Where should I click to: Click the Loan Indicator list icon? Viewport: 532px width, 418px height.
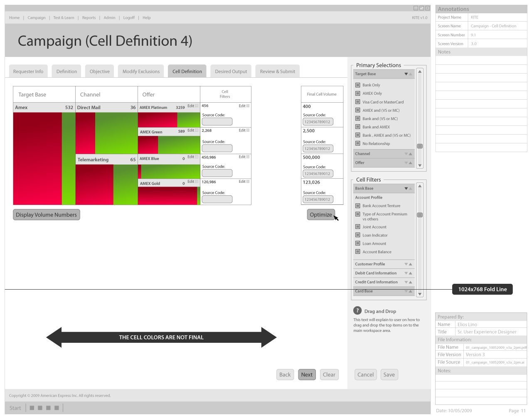(357, 235)
